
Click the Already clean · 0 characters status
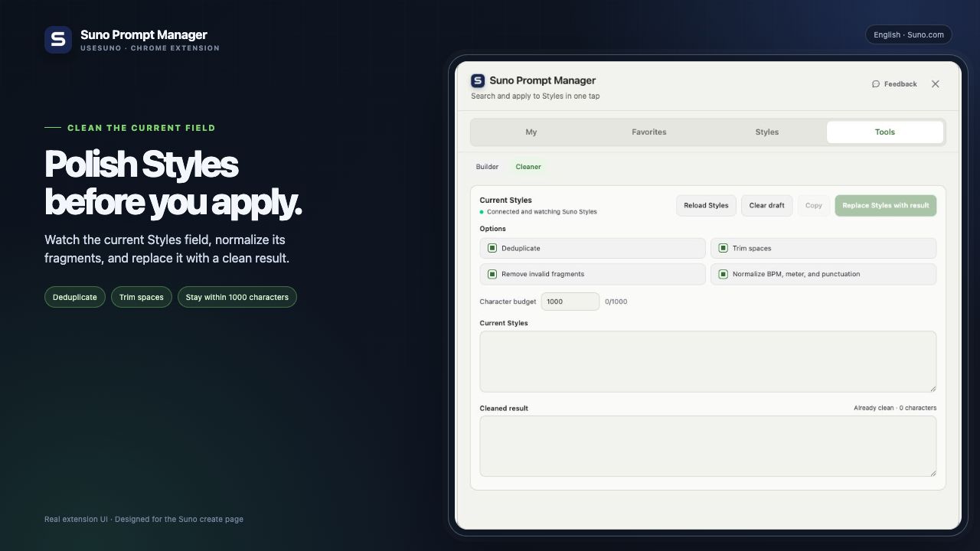pyautogui.click(x=895, y=408)
